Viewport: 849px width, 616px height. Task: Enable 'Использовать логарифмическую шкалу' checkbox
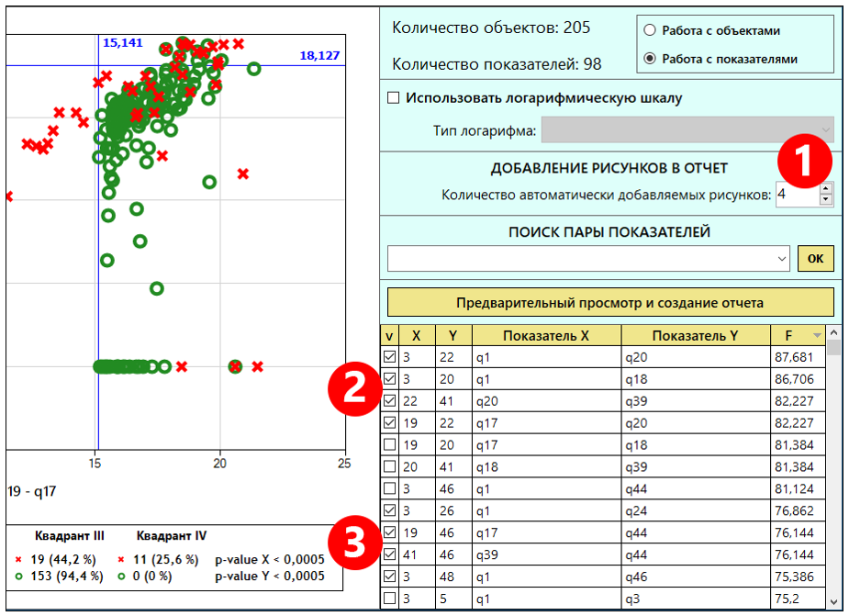[395, 98]
